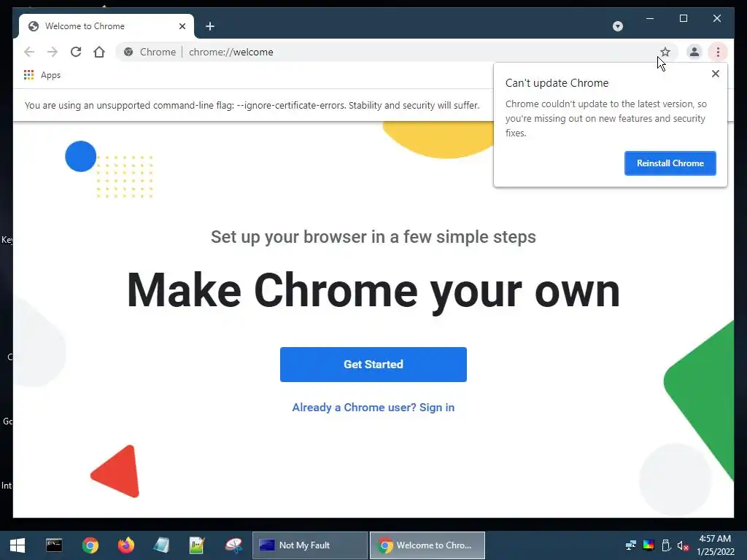Screen dimensions: 747x560
Task: Click the unsupported command-line flag warning text
Action: pos(252,105)
